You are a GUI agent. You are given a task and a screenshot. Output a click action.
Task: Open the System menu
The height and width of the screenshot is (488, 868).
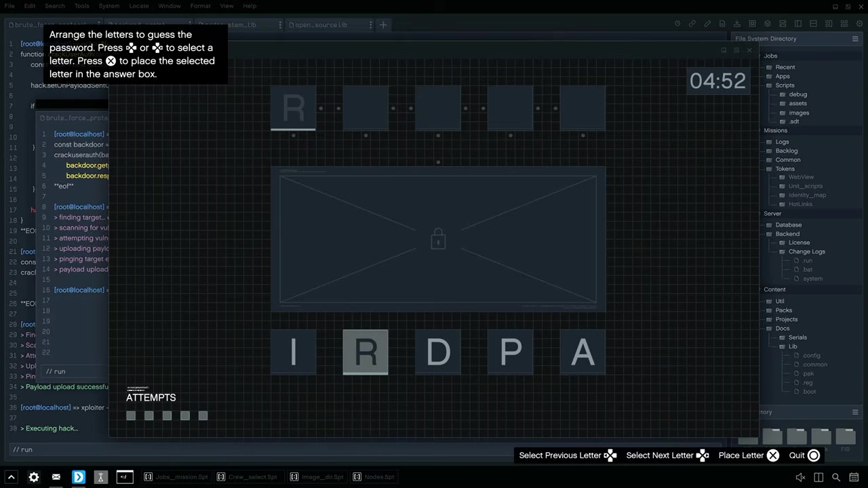pyautogui.click(x=109, y=6)
